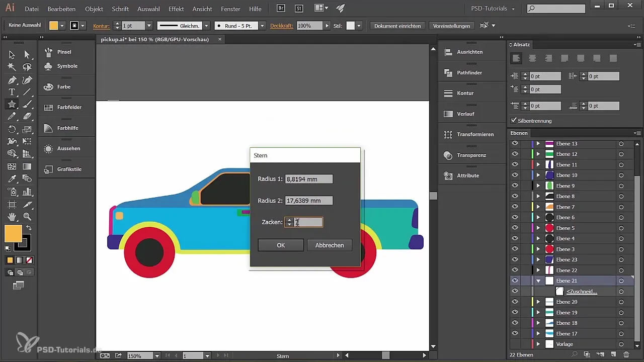Hide layer Ebene 23
The width and height of the screenshot is (644, 362).
pos(515,259)
